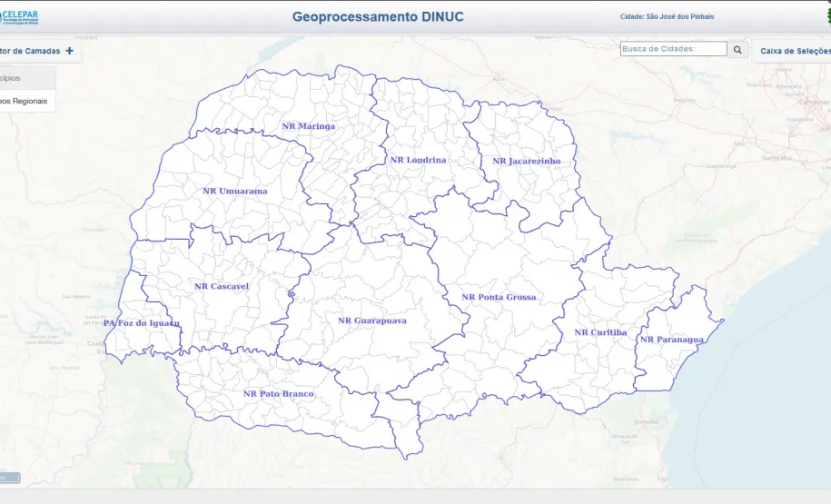Click the map scale bar indicator
Image resolution: width=831 pixels, height=504 pixels.
[10, 478]
